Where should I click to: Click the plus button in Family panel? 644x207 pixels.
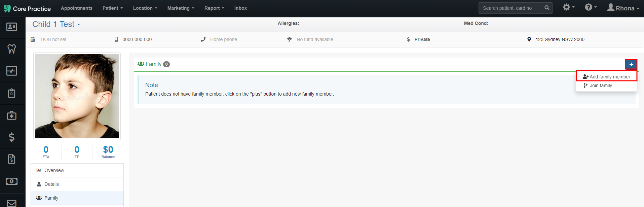pos(631,64)
